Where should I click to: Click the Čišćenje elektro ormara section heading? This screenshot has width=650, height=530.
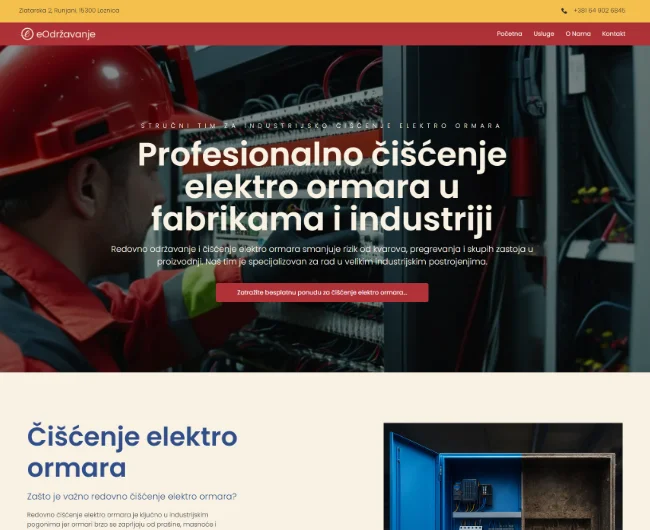coord(132,452)
